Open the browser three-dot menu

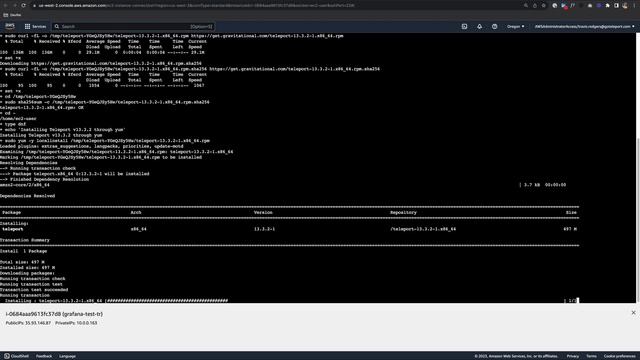pyautogui.click(x=634, y=5)
